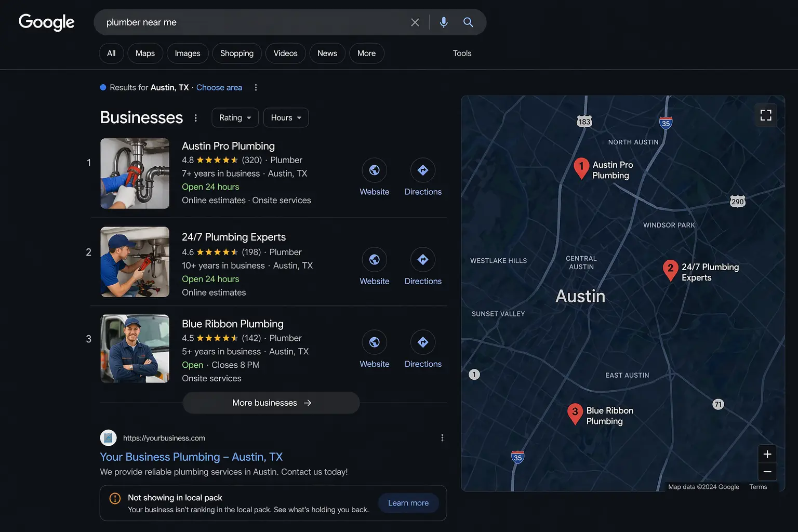Switch to the Images tab
Image resolution: width=798 pixels, height=532 pixels.
coord(187,54)
